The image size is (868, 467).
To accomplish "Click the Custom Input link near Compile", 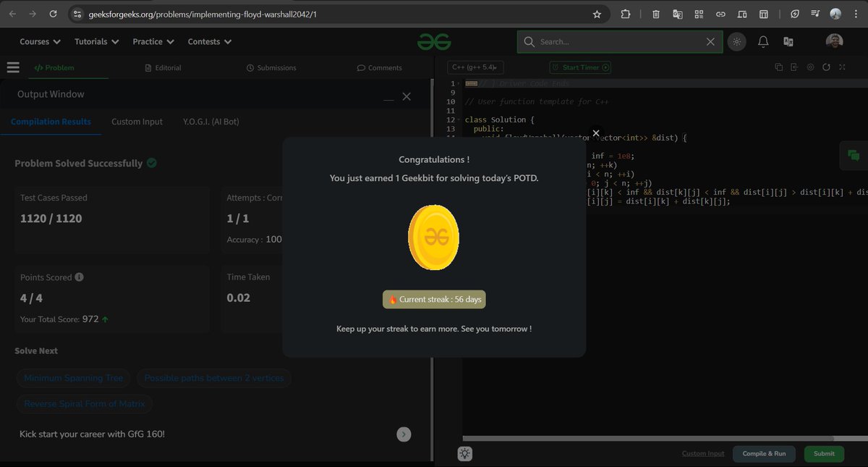I will [x=703, y=454].
